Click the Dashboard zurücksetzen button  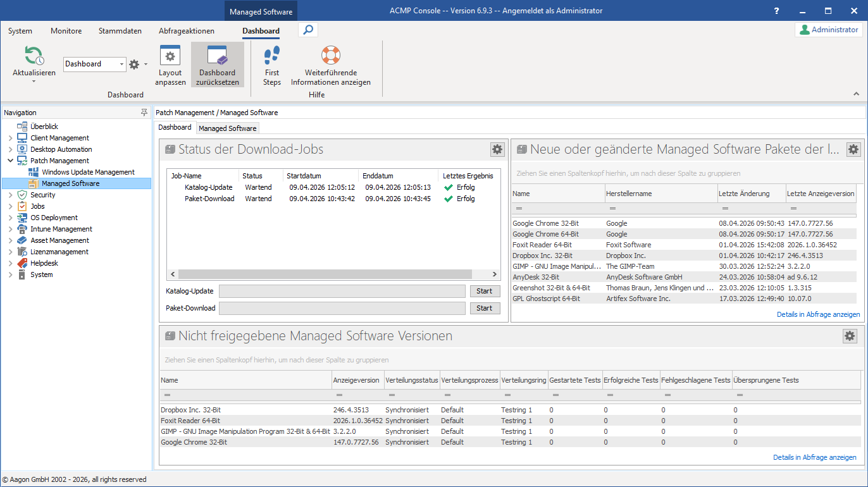pyautogui.click(x=217, y=65)
